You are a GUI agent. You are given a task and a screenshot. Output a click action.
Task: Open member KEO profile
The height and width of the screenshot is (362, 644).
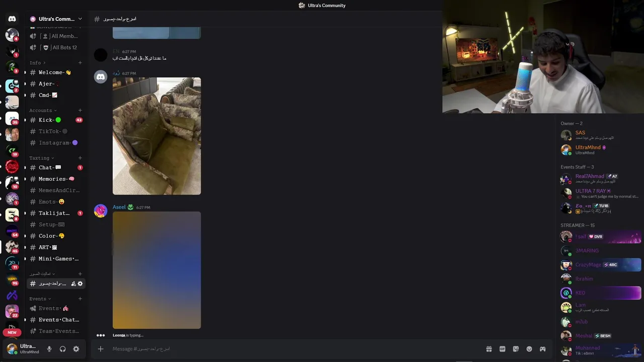[x=600, y=293]
